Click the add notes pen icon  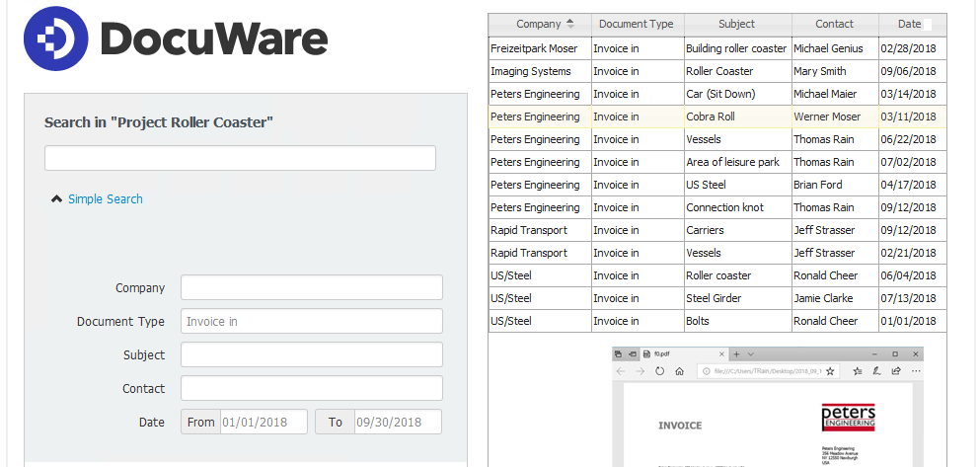point(876,371)
